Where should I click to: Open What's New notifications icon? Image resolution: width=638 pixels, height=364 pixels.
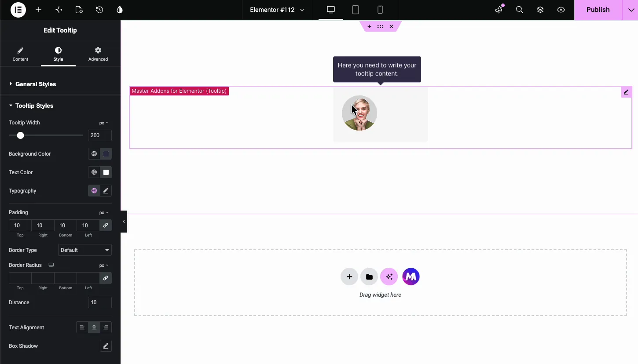coord(499,10)
